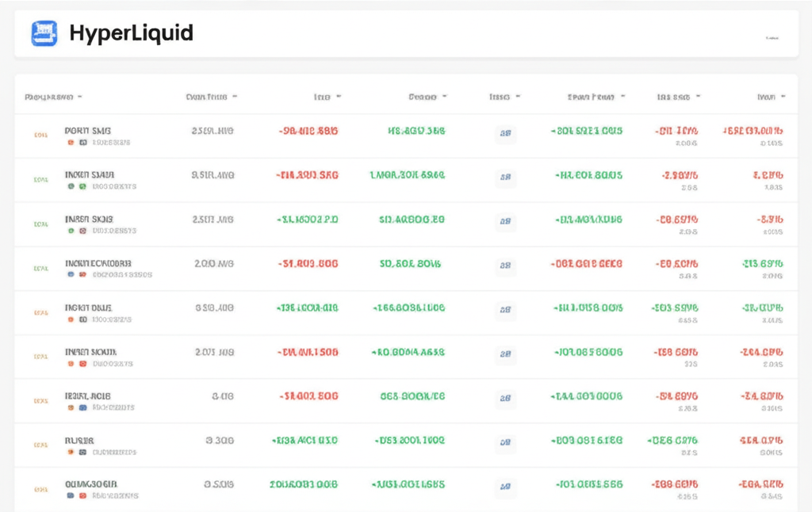
Task: Select the red value in the first row's third column
Action: point(308,131)
